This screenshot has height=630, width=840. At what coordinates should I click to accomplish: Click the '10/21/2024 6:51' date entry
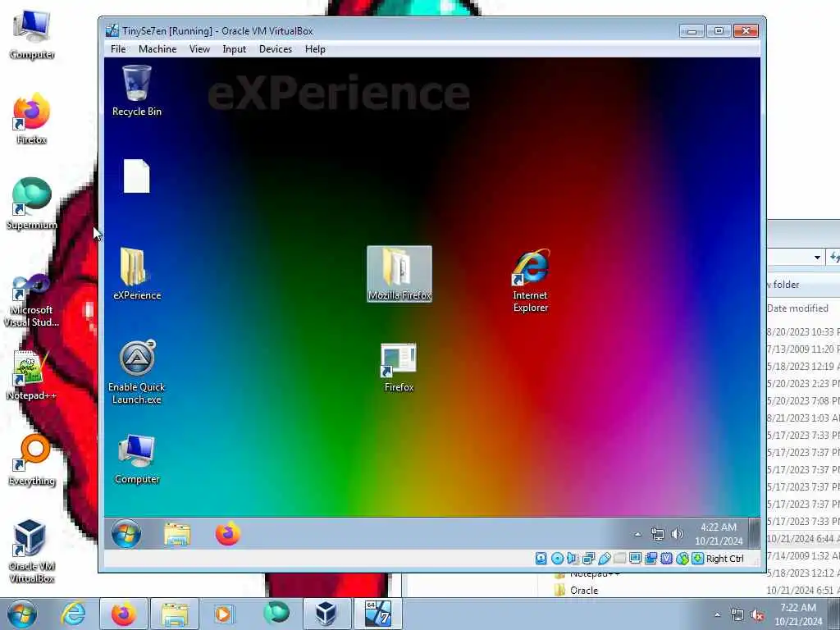pos(803,591)
